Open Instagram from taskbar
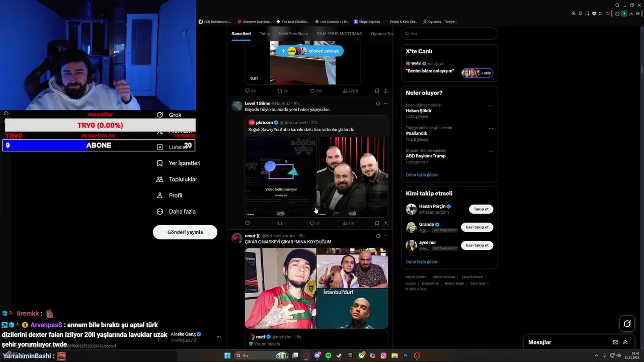The image size is (644, 362). (383, 355)
